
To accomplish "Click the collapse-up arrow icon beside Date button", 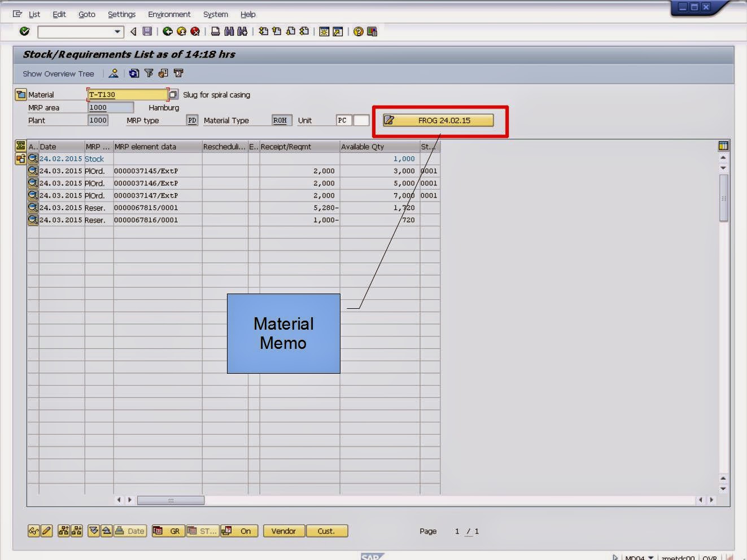I will (106, 531).
